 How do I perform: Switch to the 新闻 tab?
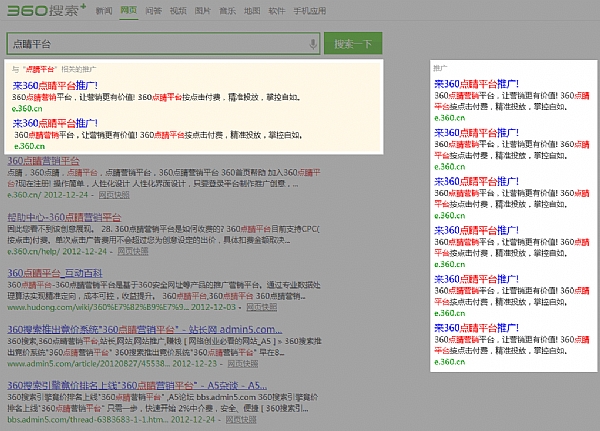click(x=104, y=12)
